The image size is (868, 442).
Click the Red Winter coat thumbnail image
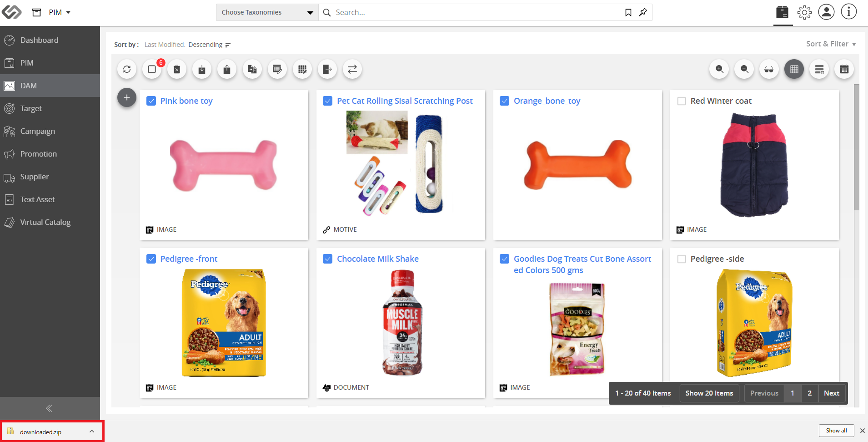point(754,165)
